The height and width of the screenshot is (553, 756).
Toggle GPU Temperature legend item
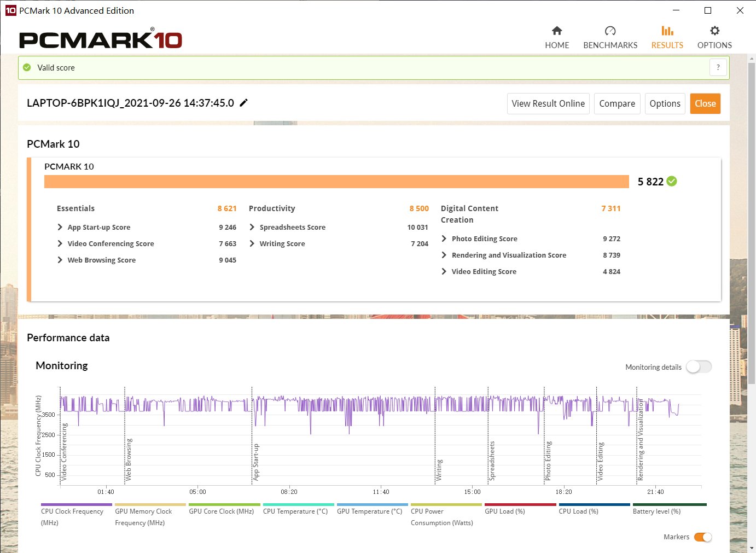pyautogui.click(x=372, y=510)
